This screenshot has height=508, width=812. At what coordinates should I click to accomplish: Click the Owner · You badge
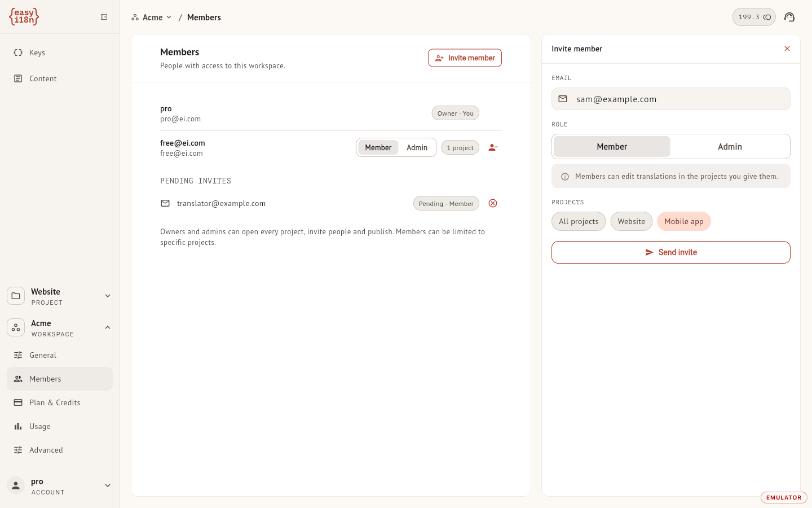[456, 113]
